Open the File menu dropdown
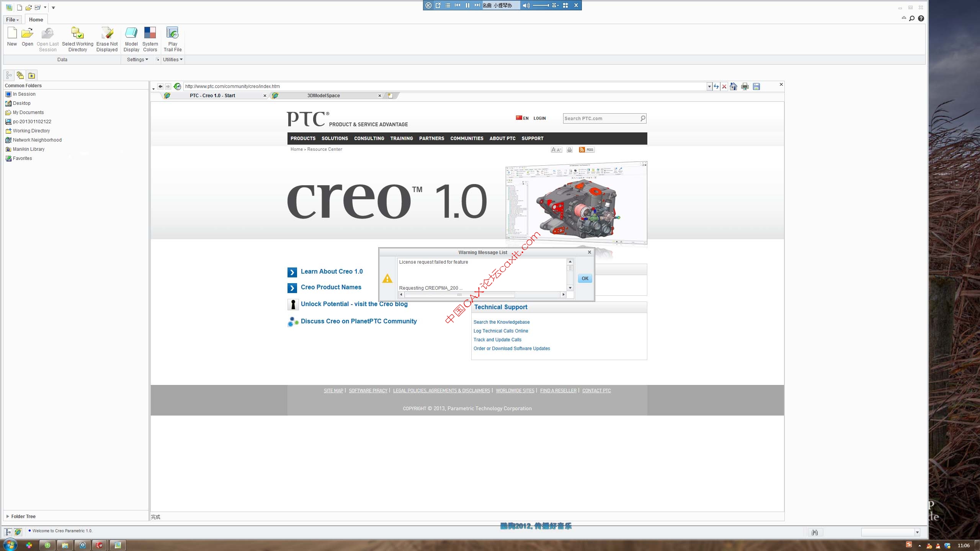Image resolution: width=980 pixels, height=551 pixels. click(x=12, y=20)
